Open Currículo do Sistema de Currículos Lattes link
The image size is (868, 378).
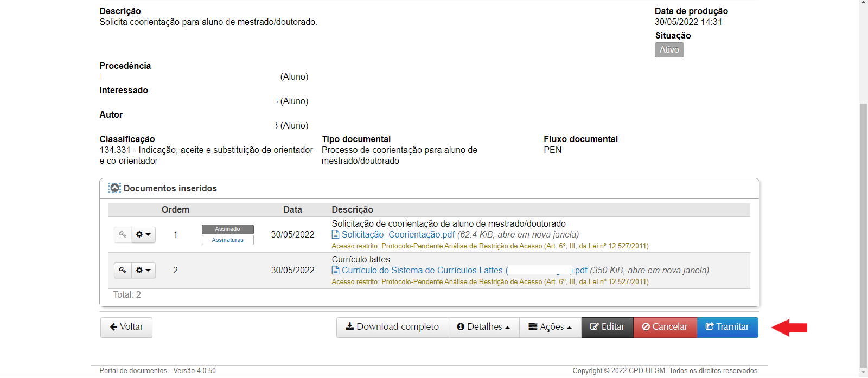click(x=422, y=271)
